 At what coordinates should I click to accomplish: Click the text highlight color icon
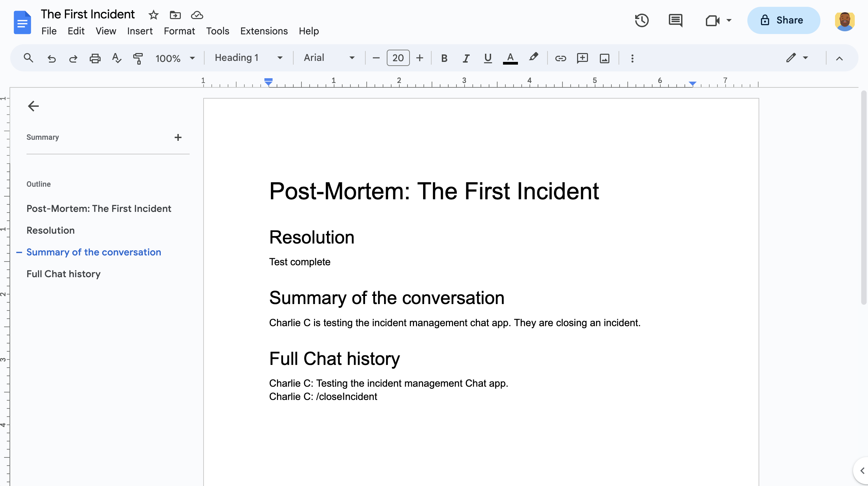pyautogui.click(x=533, y=57)
